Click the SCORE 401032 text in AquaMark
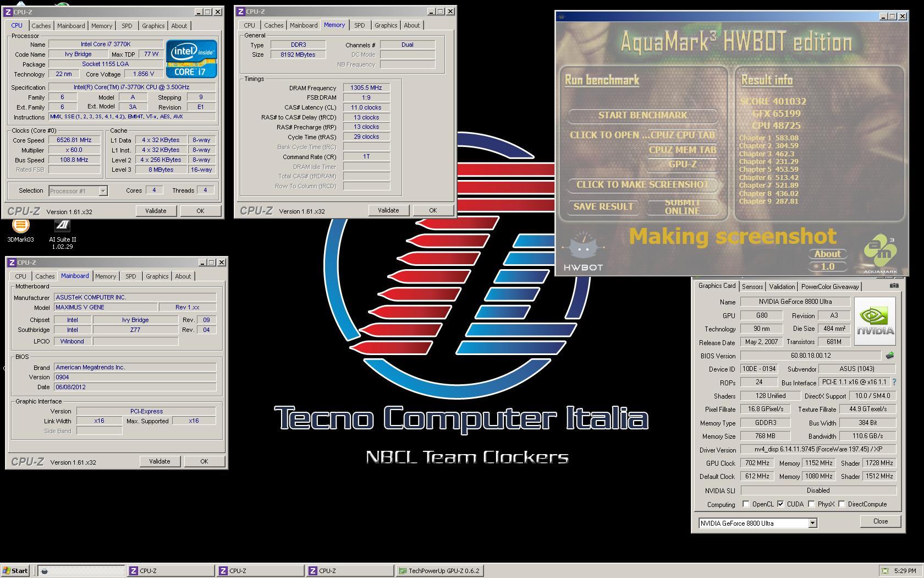This screenshot has height=578, width=924. (773, 101)
